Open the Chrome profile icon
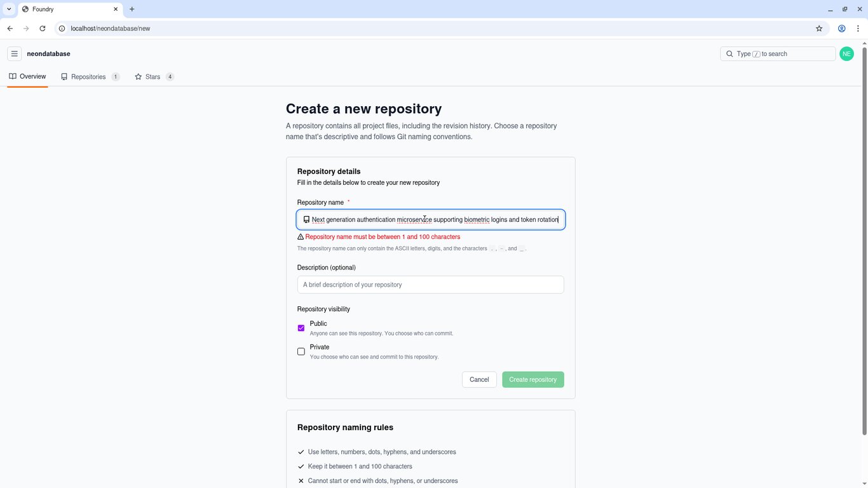 point(841,29)
